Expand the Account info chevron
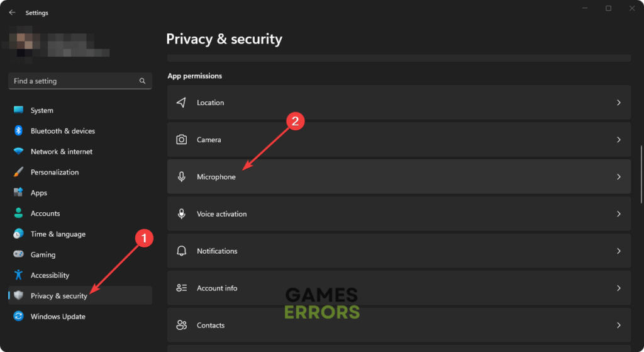The width and height of the screenshot is (644, 352). tap(619, 288)
